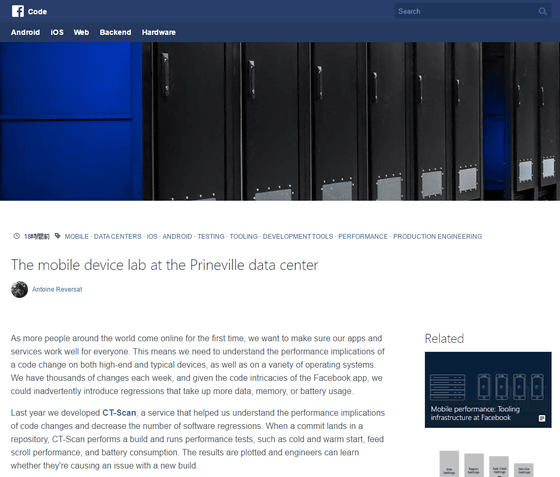Image resolution: width=560 pixels, height=477 pixels.
Task: Go to the Backend section
Action: click(x=115, y=32)
